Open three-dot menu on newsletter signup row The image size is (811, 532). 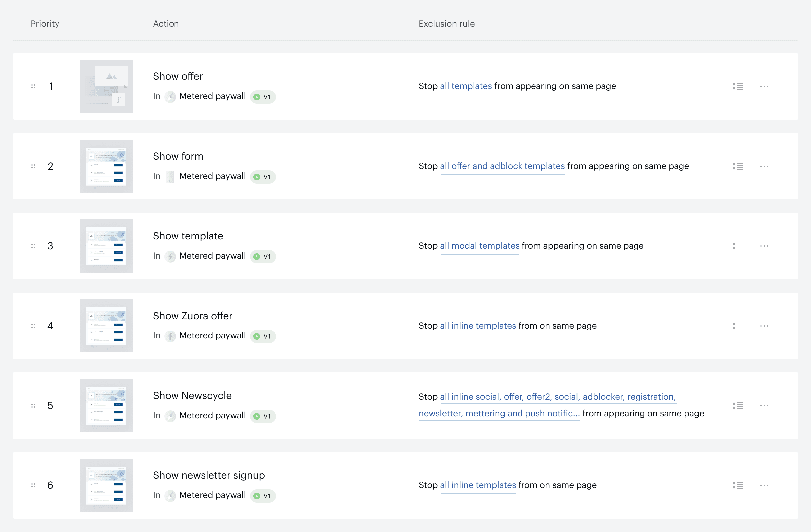coord(764,485)
